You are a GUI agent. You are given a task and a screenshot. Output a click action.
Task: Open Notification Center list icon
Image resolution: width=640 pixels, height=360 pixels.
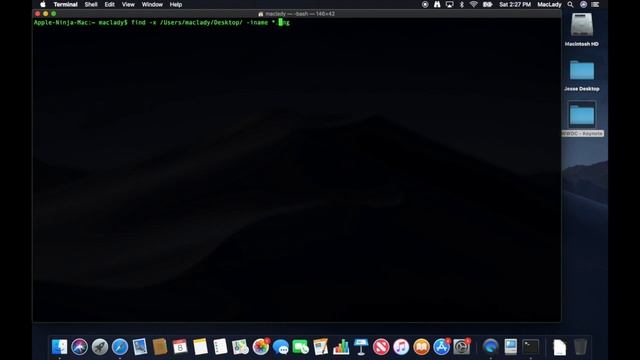point(596,4)
